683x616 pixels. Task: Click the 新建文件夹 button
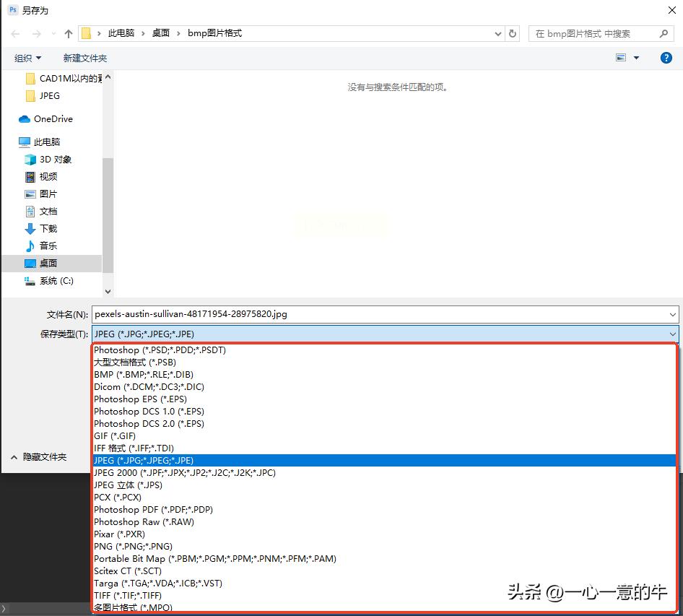tap(85, 58)
